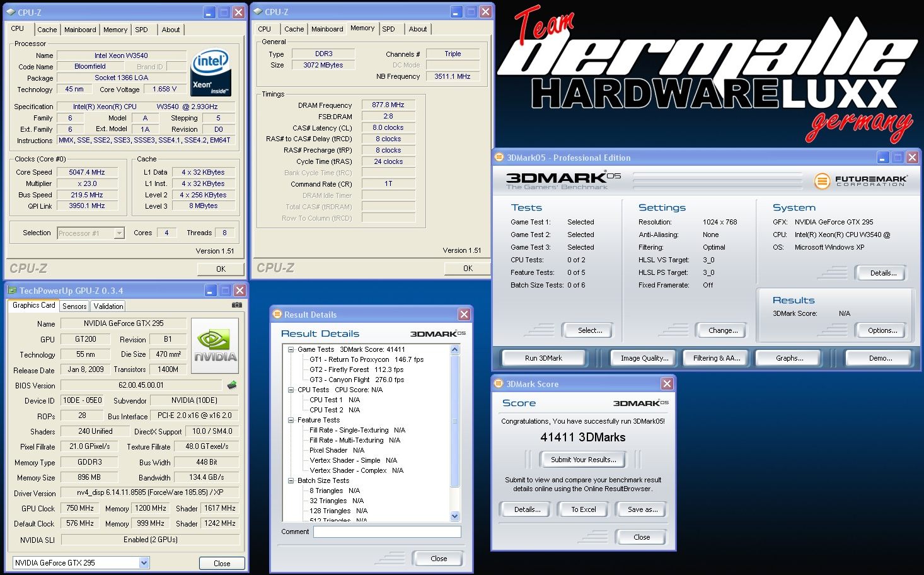Select GT3 - Canyon Flight row
The height and width of the screenshot is (575, 924).
(x=357, y=380)
